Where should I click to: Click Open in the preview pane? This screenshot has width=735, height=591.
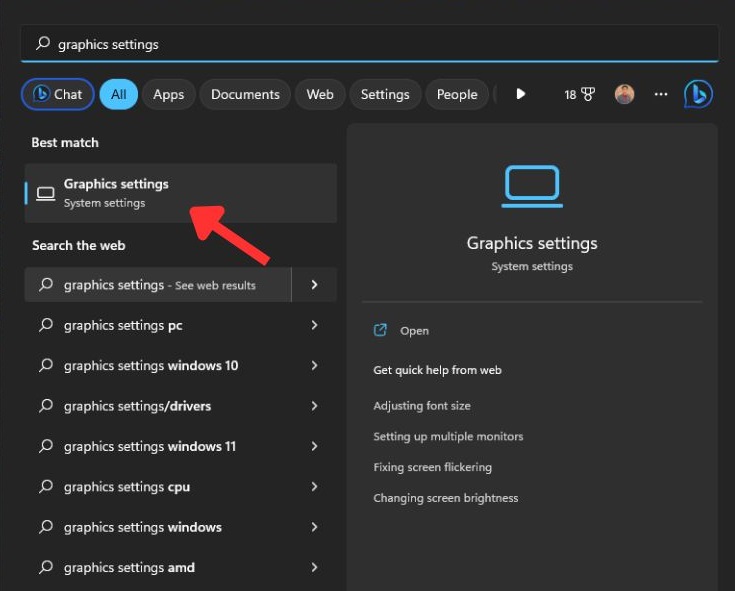tap(414, 331)
